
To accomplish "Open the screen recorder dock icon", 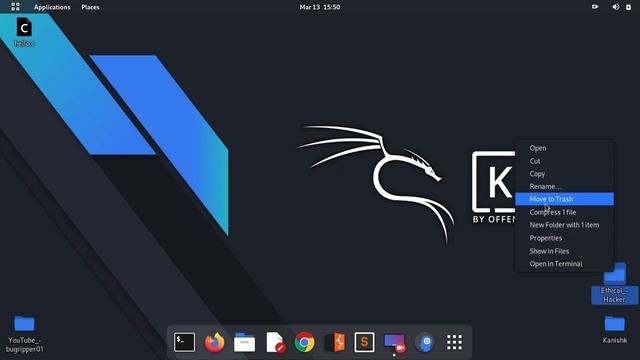I will point(395,342).
